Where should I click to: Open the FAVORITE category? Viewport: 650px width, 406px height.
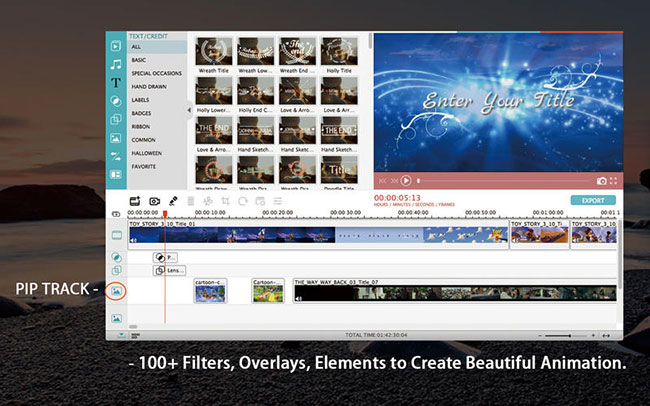pos(146,167)
